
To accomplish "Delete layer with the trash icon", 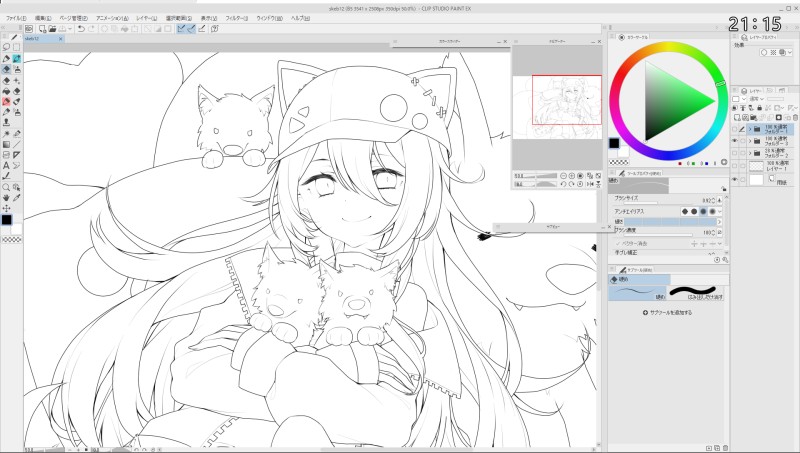I will [x=795, y=117].
